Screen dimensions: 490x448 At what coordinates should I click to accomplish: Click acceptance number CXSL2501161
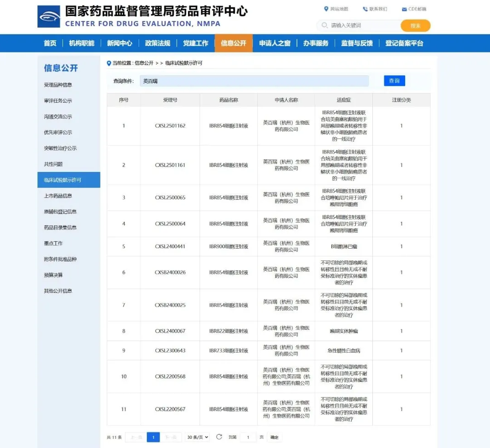170,165
